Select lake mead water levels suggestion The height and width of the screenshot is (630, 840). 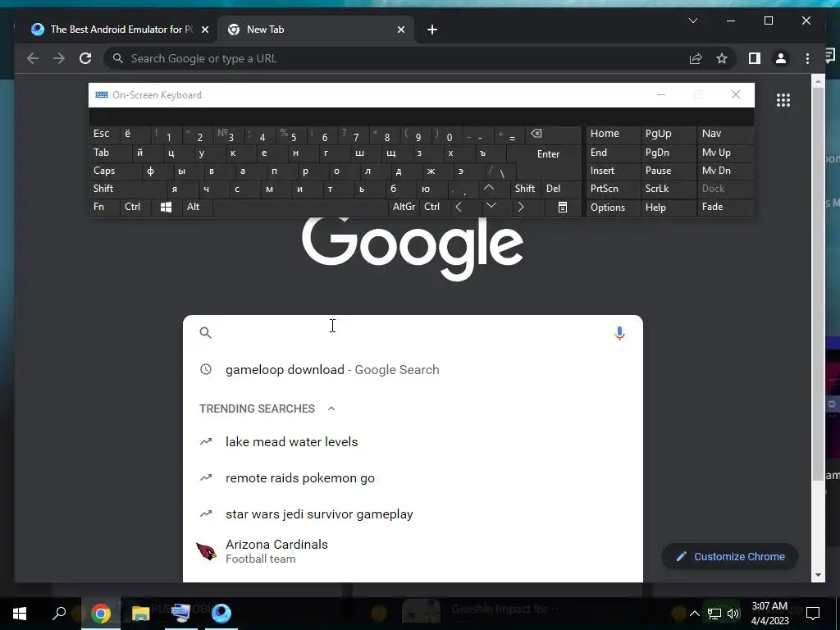click(413, 442)
